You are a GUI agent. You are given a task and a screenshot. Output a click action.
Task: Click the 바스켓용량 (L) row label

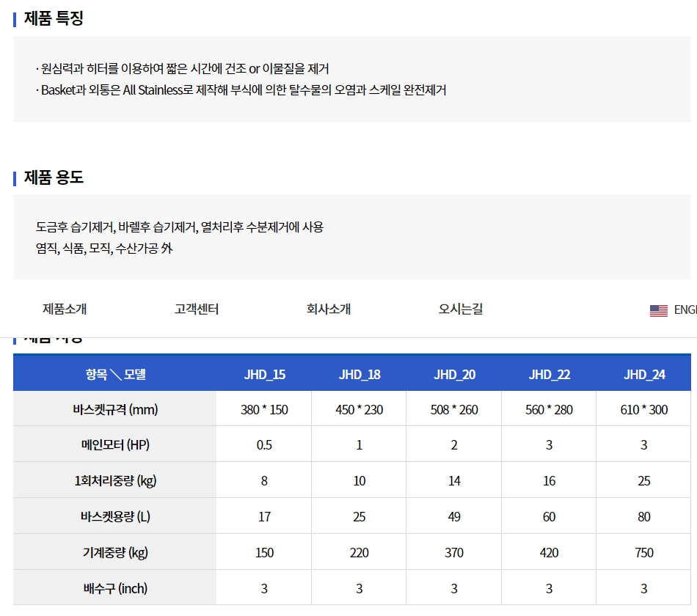115,516
